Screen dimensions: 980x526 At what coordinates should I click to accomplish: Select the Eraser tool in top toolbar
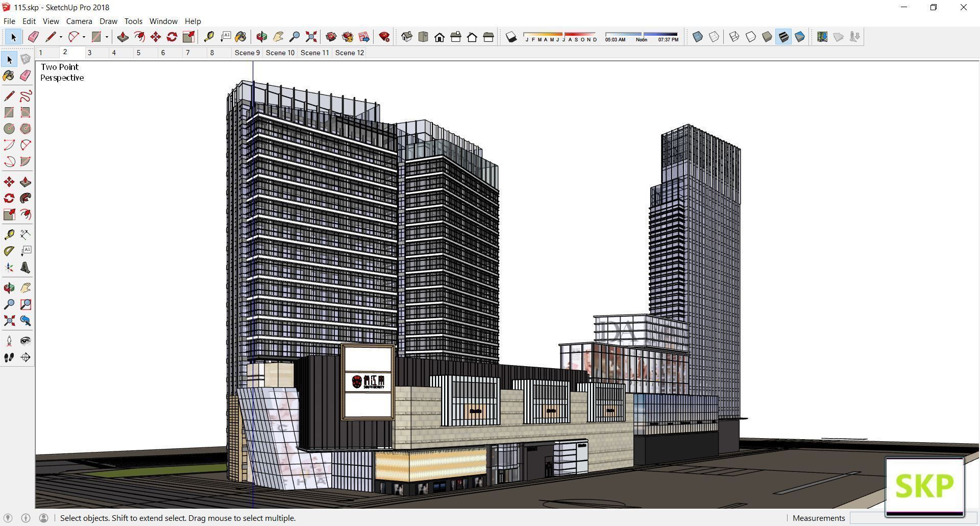click(x=33, y=37)
